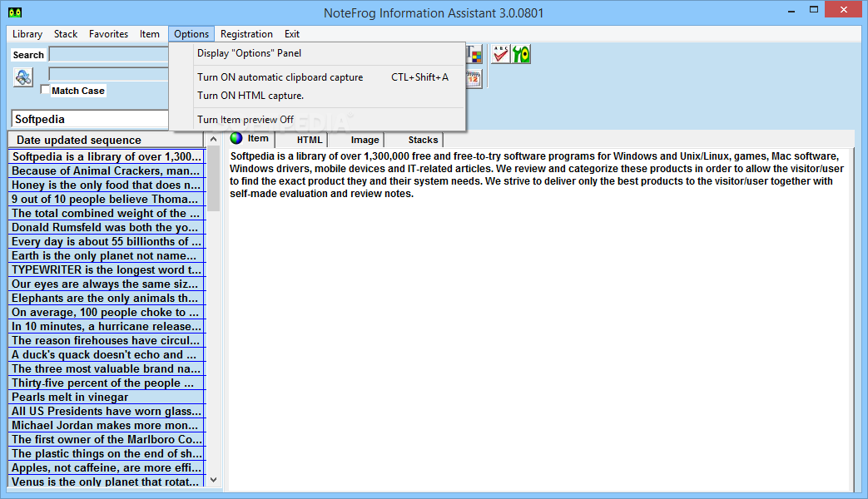Click the text color icon partly hidden by menu
The image size is (868, 499).
pyautogui.click(x=474, y=54)
